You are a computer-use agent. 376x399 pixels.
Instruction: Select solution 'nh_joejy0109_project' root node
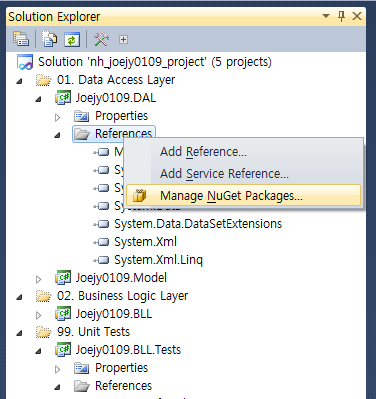155,62
